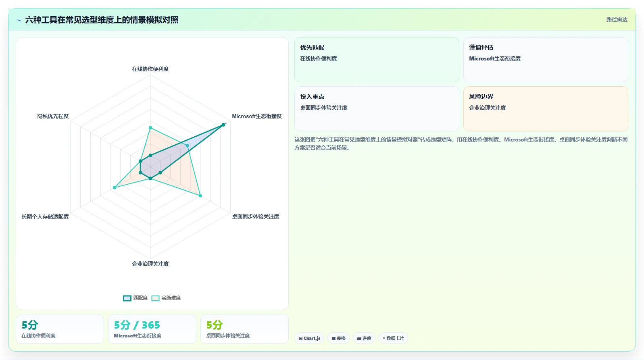This screenshot has height=360, width=644.
Task: Click the 5分 桌面同步体验关注度 stat card
Action: coord(244,329)
